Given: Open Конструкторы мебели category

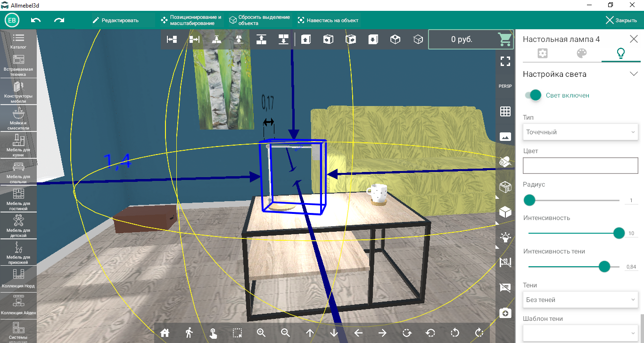Looking at the screenshot, I should click(x=19, y=92).
